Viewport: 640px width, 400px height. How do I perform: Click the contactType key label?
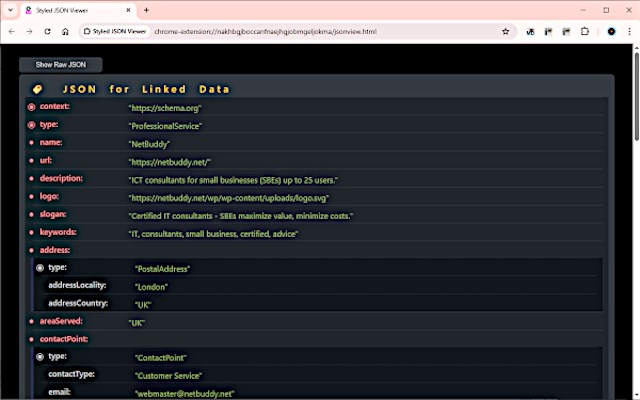point(71,374)
